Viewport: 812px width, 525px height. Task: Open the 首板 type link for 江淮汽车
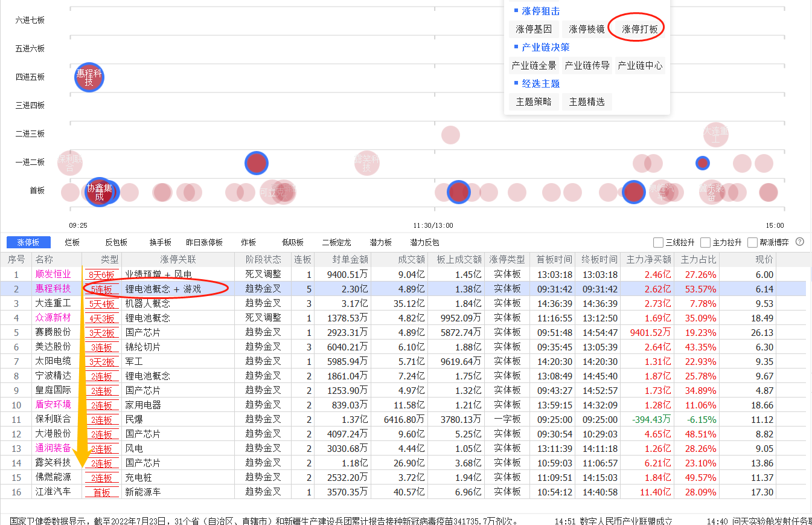(101, 492)
